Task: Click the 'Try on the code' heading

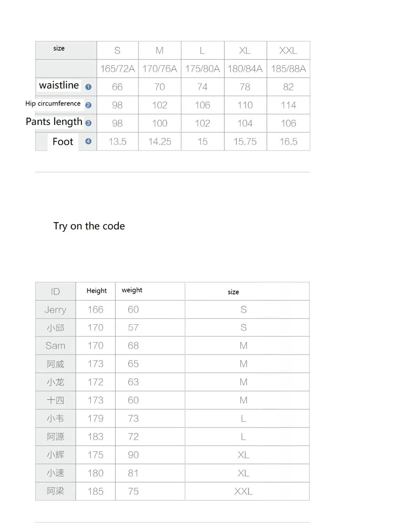Action: 89,226
